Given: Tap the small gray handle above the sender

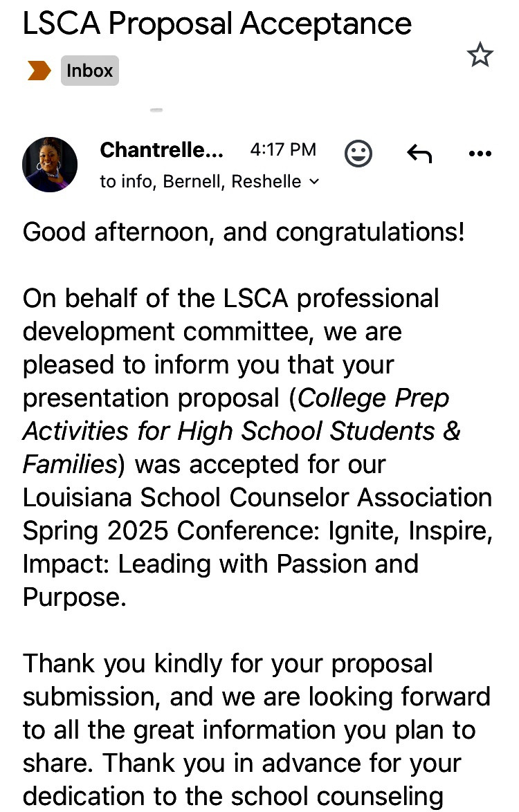Looking at the screenshot, I should 156,110.
